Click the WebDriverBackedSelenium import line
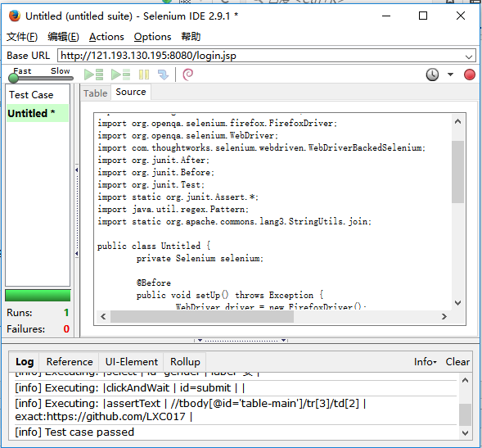The height and width of the screenshot is (448, 482). tap(262, 147)
